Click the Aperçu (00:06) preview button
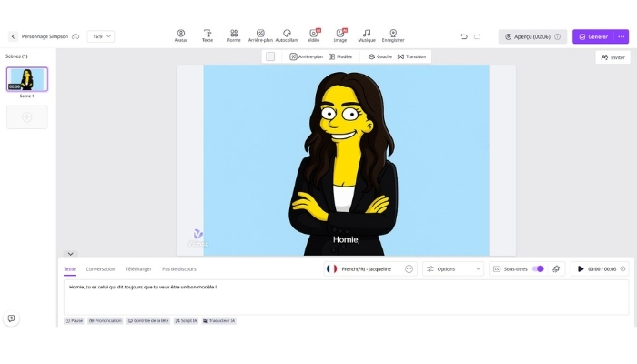637x364 pixels. pyautogui.click(x=532, y=36)
